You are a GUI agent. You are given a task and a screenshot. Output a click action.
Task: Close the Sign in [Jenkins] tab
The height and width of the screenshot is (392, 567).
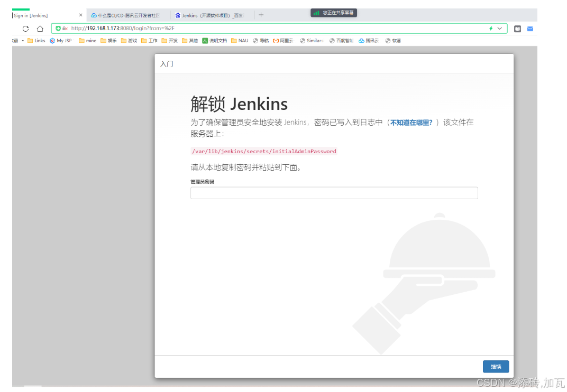coord(80,15)
